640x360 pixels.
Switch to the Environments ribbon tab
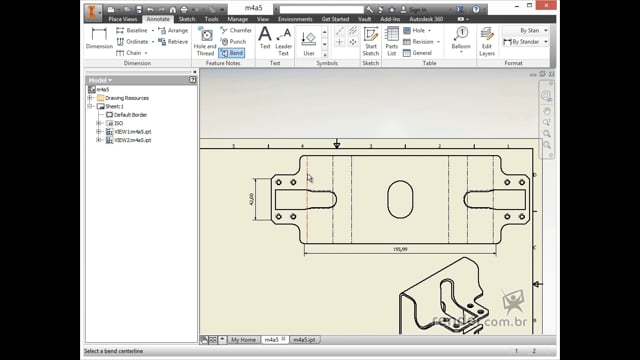click(x=295, y=19)
